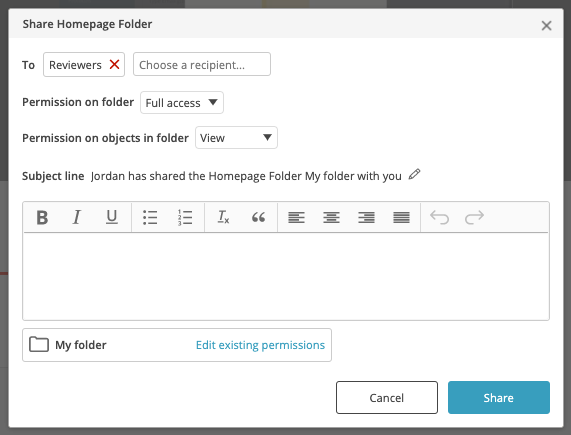Toggle italic text formatting
Viewport: 571px width, 435px height.
pos(76,218)
